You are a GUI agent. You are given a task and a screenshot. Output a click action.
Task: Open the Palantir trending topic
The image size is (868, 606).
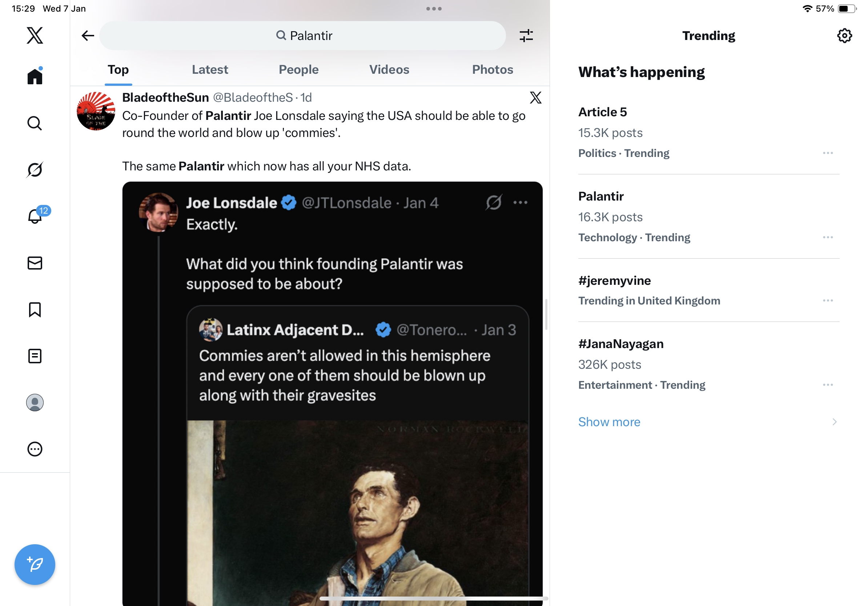pos(601,197)
